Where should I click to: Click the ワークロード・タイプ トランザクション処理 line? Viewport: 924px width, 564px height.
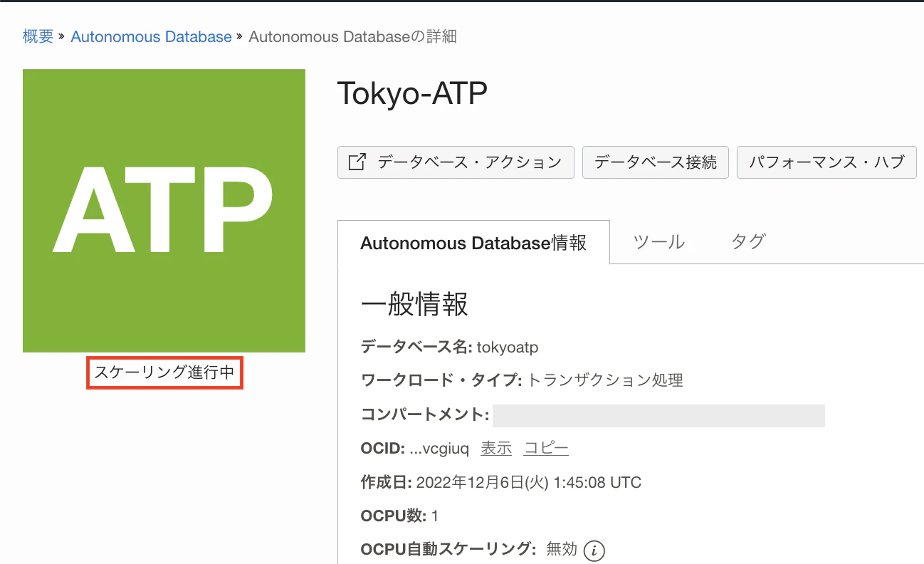point(523,380)
